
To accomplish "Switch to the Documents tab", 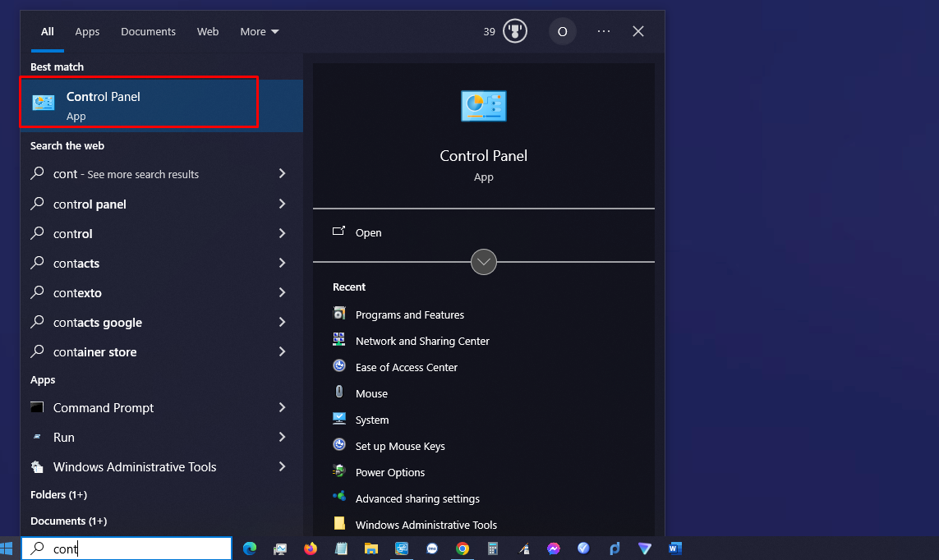I will [148, 31].
